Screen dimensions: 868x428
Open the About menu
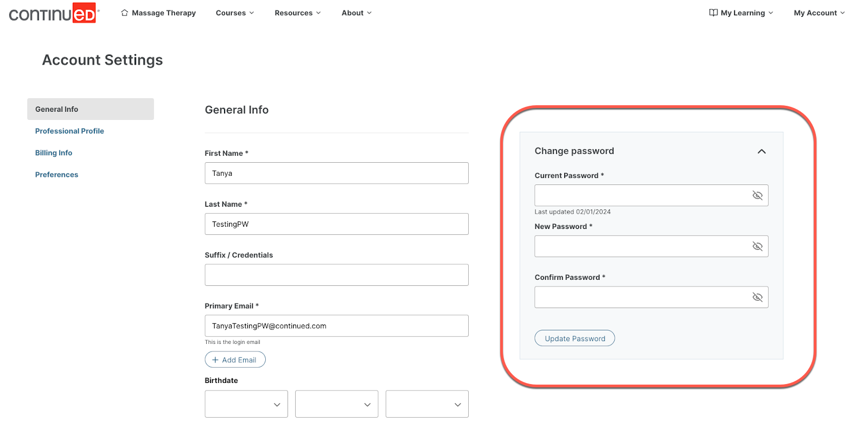(356, 13)
